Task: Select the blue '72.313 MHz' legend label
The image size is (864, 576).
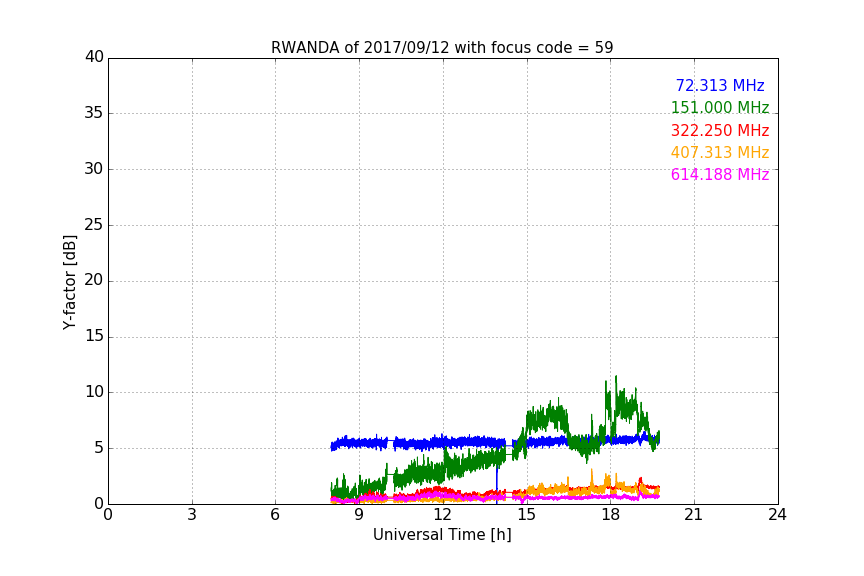Action: tap(720, 85)
